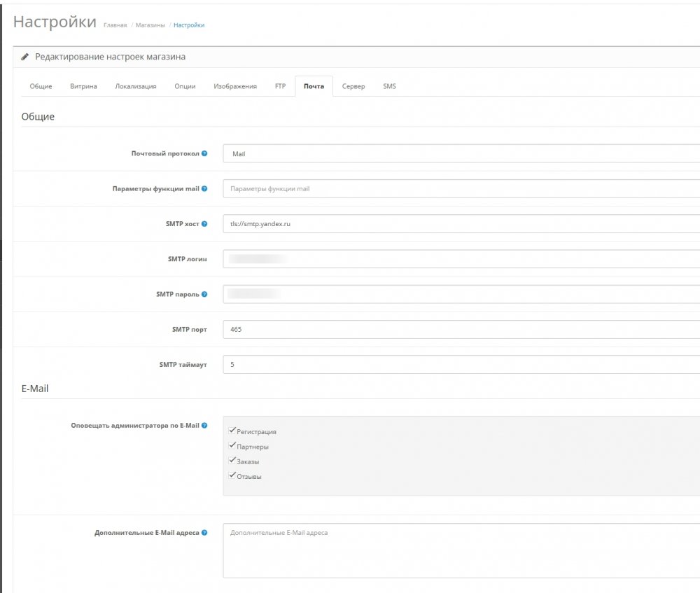Uncheck the Заказы checkbox
The width and height of the screenshot is (700, 593).
[232, 461]
